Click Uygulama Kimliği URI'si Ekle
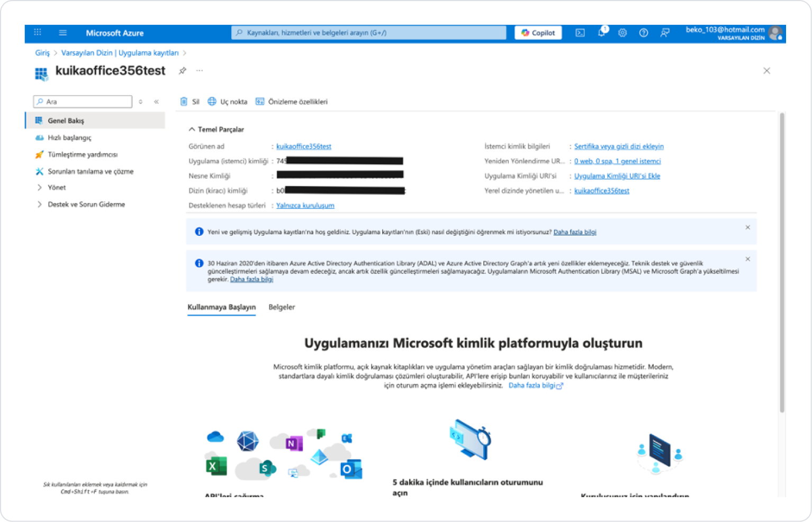Viewport: 812px width, 522px height. coord(617,176)
